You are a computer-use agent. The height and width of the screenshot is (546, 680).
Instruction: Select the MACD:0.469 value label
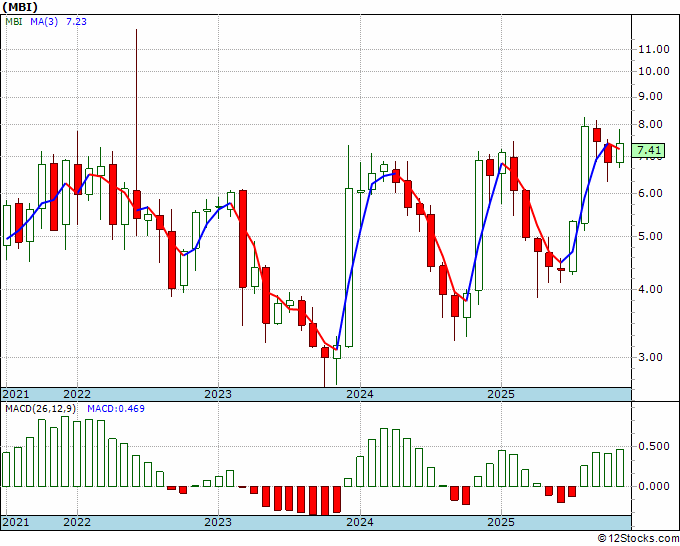pos(116,409)
